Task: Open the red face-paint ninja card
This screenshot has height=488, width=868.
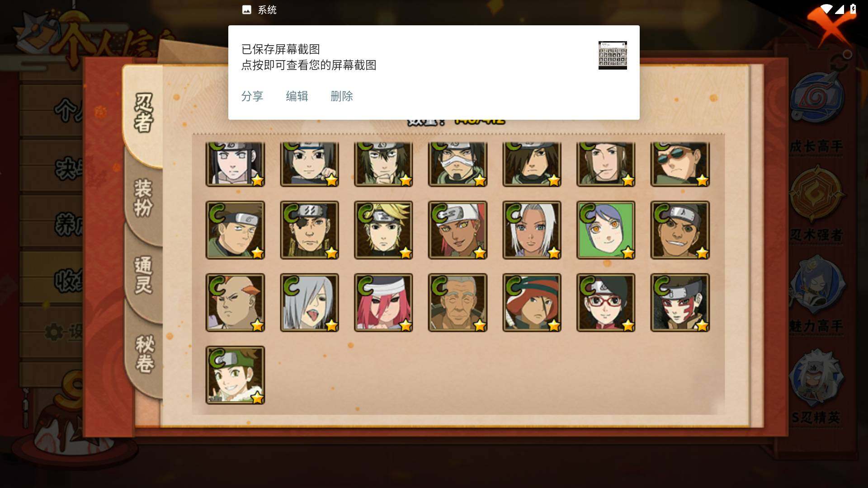Action: pyautogui.click(x=680, y=302)
